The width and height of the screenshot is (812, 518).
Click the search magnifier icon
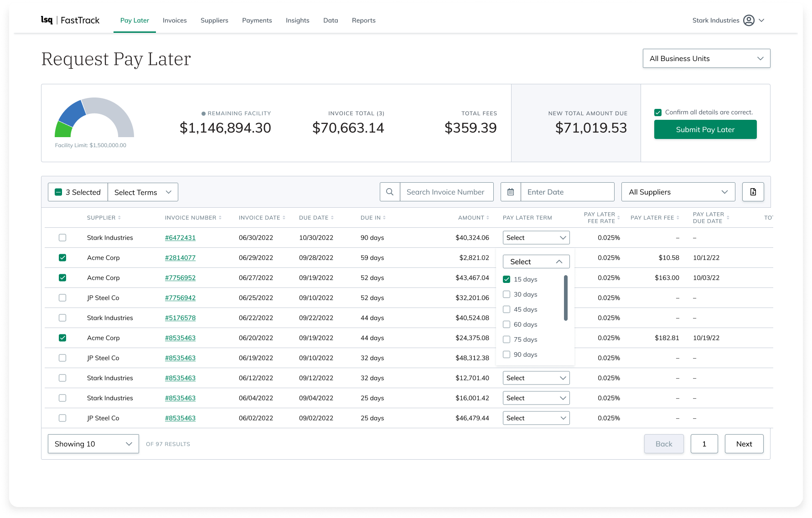[390, 192]
